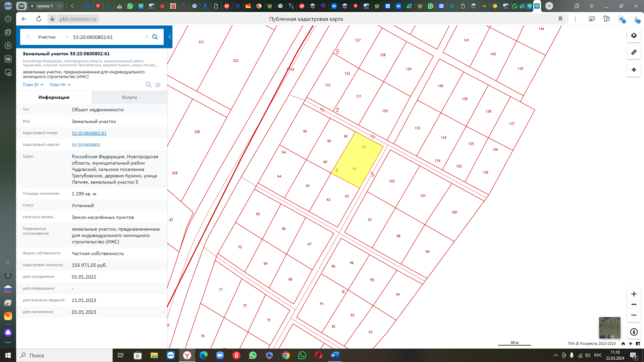Open cadastral quarter link 53:20:0600802

pos(86,145)
